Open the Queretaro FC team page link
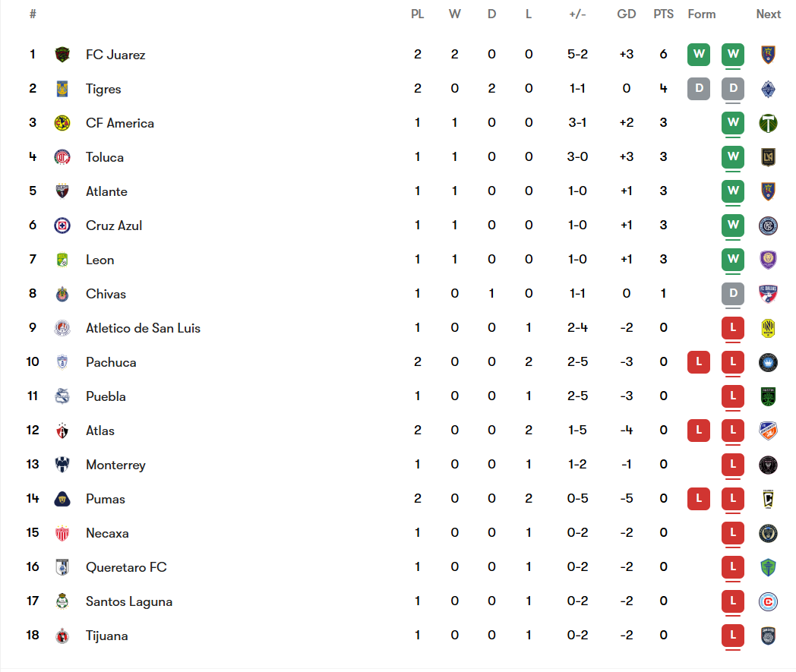The width and height of the screenshot is (796, 672). (x=126, y=567)
